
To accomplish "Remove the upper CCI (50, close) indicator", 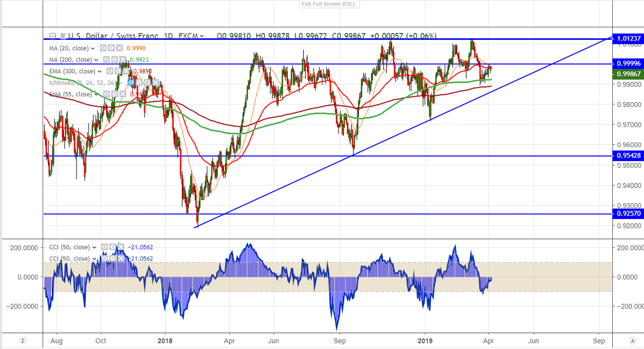I will click(x=120, y=247).
